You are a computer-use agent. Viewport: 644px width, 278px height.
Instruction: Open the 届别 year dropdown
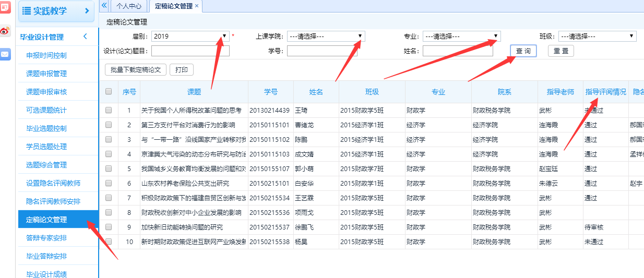click(x=224, y=36)
